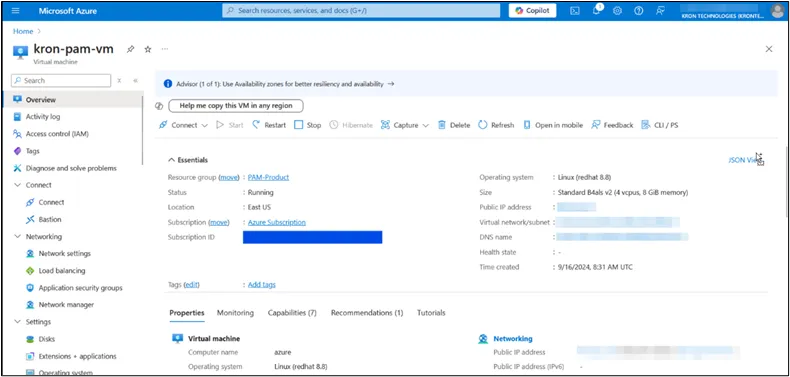This screenshot has width=790, height=377.
Task: Open the Networking properties heading link
Action: point(512,339)
